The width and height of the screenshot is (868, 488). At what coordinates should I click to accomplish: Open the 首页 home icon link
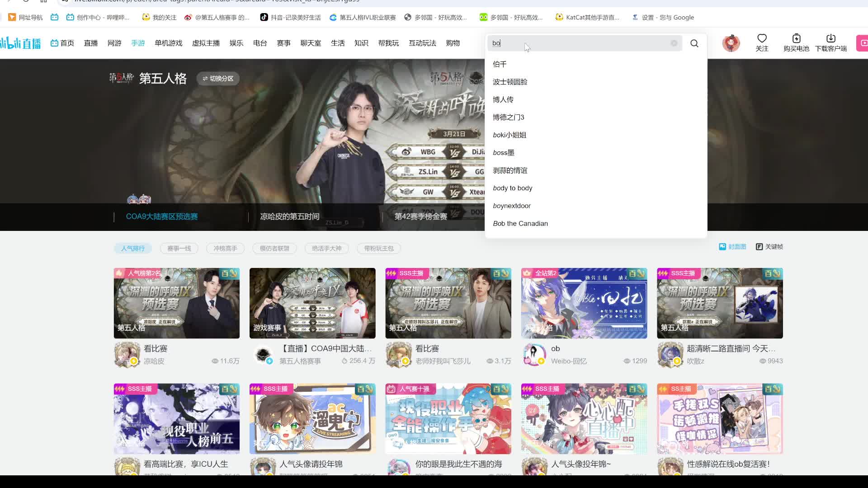(x=62, y=43)
